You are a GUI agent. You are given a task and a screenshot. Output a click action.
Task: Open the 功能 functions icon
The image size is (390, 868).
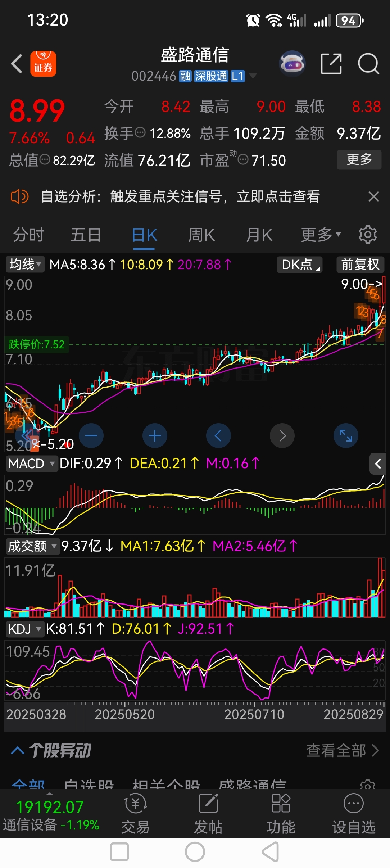click(281, 814)
